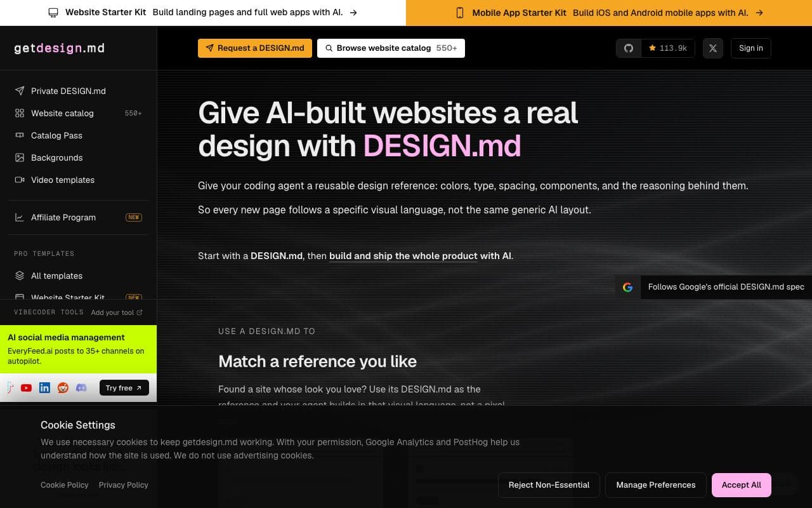Click the 'VIBECODER TOOLS' label
The image size is (812, 508).
click(x=49, y=312)
